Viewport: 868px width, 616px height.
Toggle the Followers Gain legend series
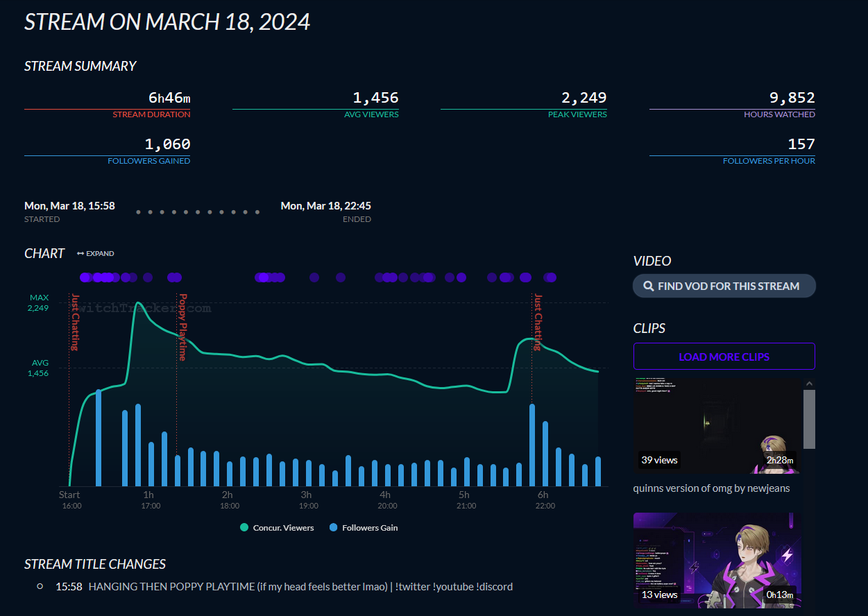click(x=364, y=528)
